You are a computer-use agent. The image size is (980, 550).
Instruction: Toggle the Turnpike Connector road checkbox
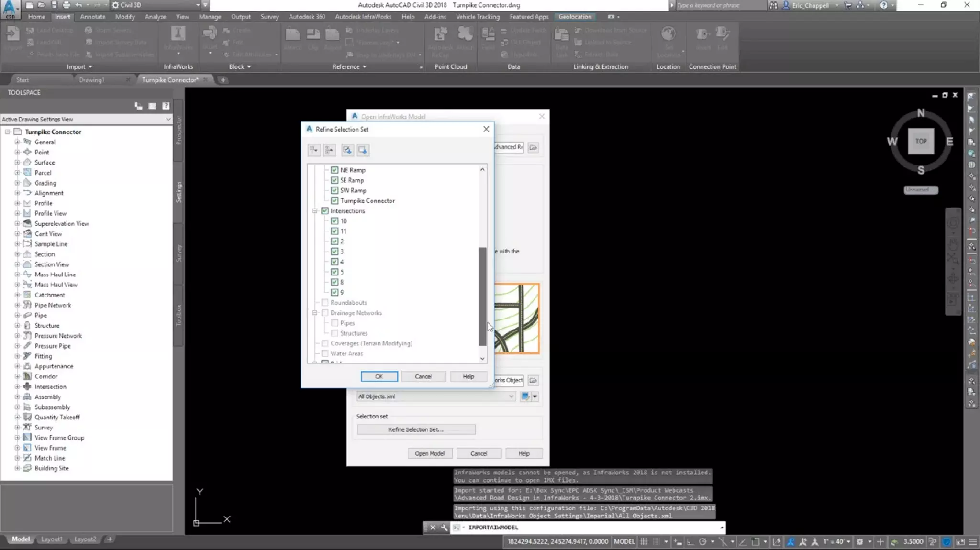tap(334, 201)
